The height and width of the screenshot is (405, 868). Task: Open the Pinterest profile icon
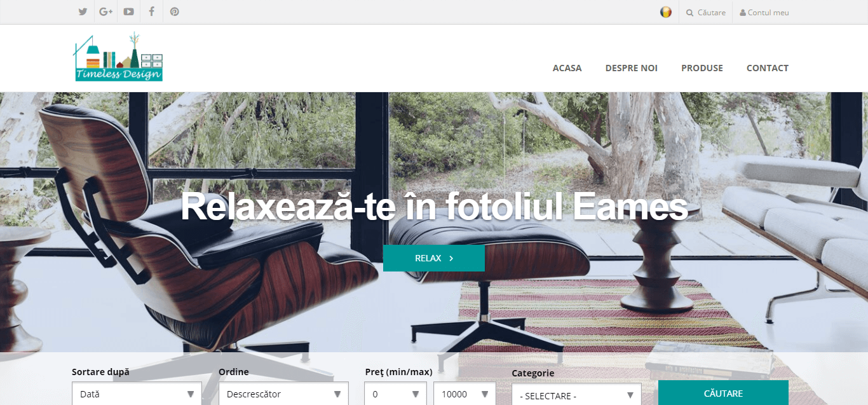(175, 12)
